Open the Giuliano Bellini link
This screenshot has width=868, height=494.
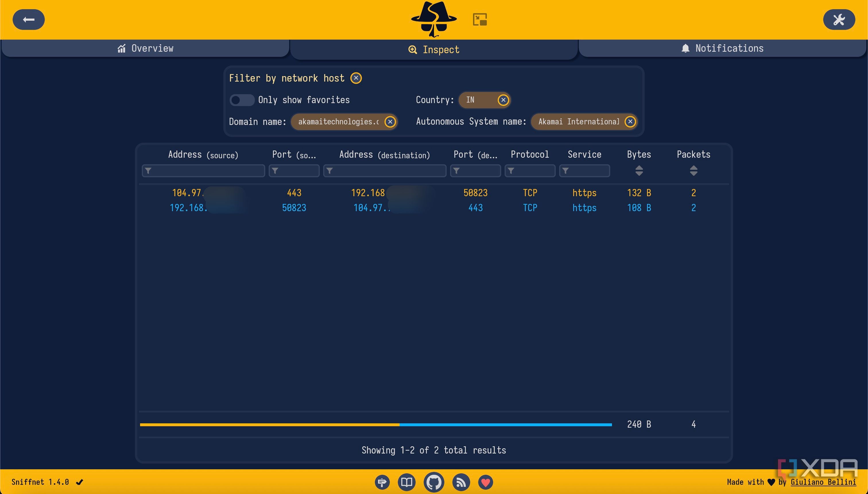823,482
